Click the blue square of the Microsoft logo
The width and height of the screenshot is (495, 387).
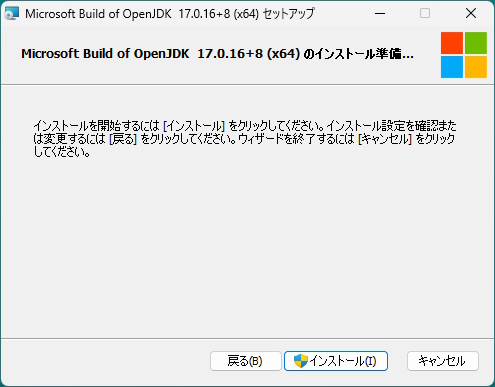pyautogui.click(x=452, y=67)
